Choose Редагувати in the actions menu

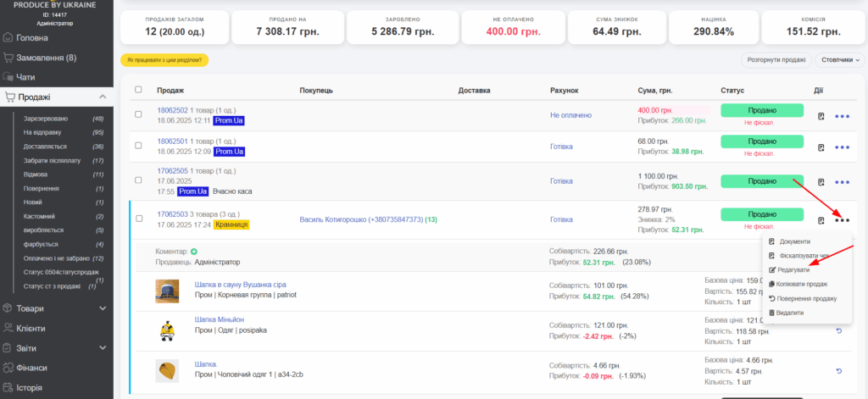coord(789,270)
